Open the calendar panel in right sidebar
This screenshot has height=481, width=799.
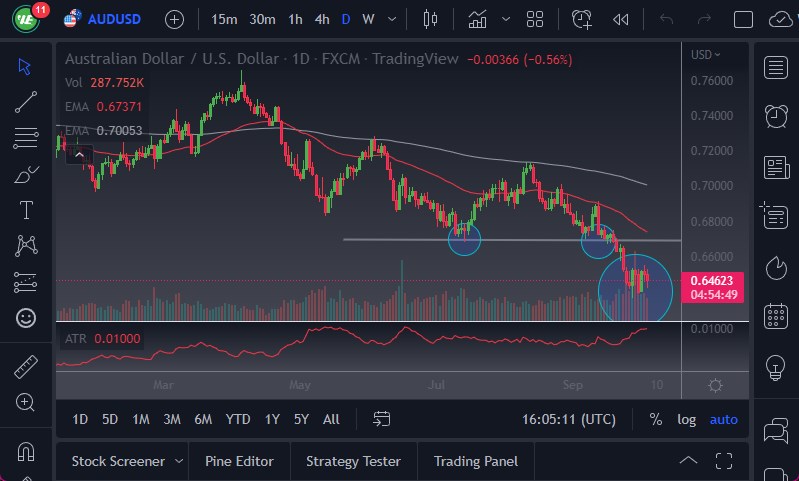click(x=775, y=317)
